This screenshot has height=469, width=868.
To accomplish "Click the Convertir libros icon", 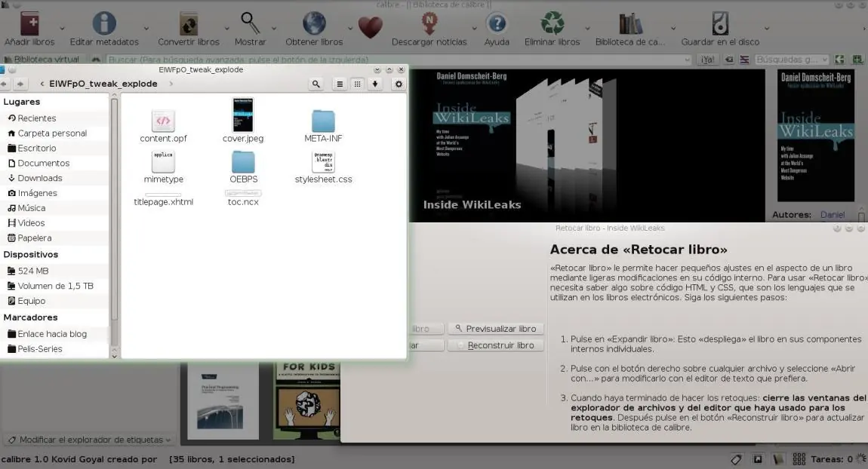I will click(189, 24).
